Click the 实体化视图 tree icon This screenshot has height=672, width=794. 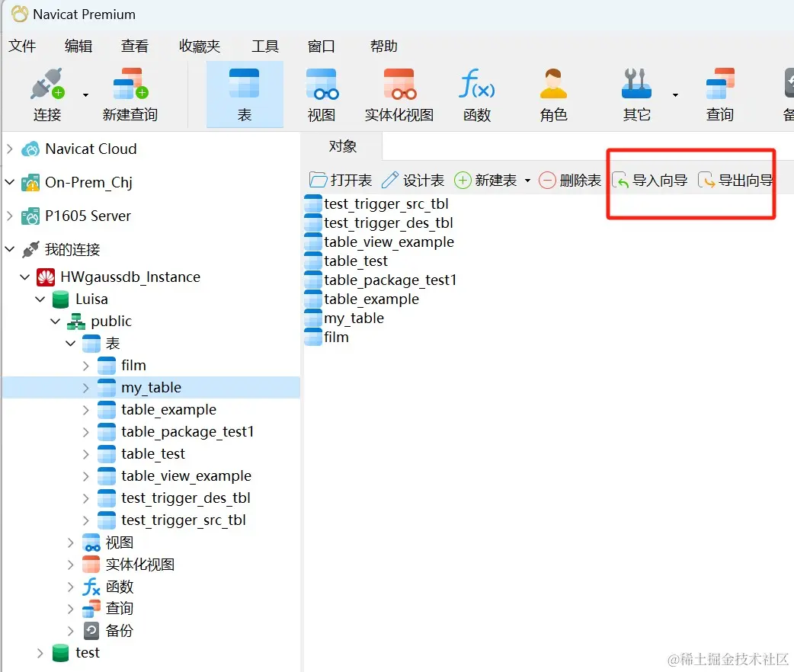coord(91,564)
